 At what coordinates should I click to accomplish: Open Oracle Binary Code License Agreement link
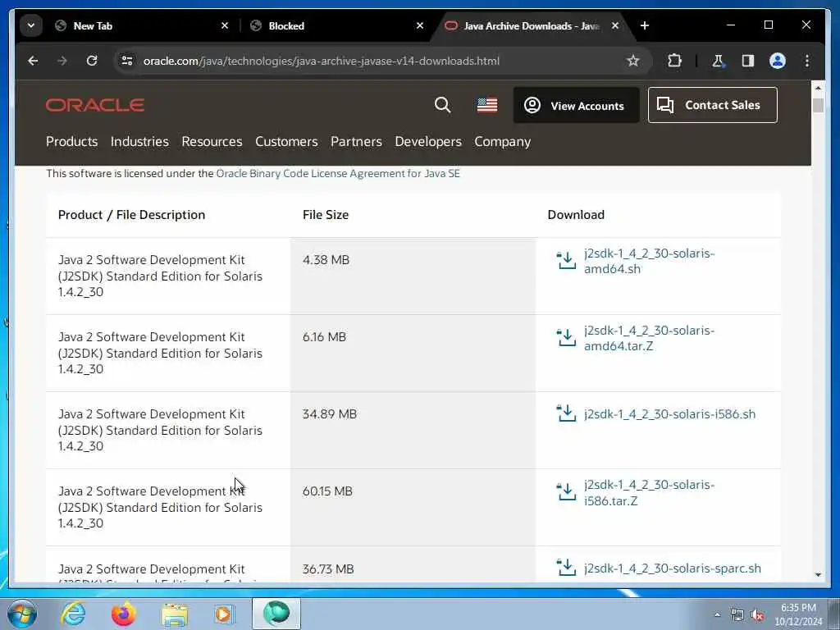[x=338, y=174]
